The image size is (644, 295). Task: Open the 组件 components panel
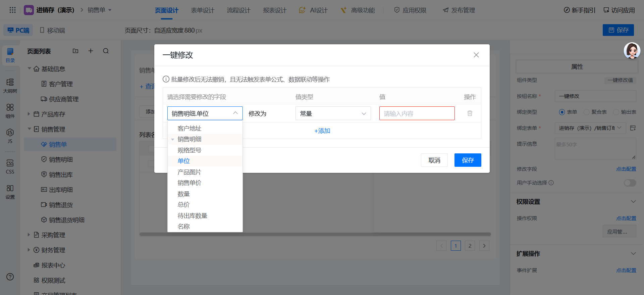point(10,111)
